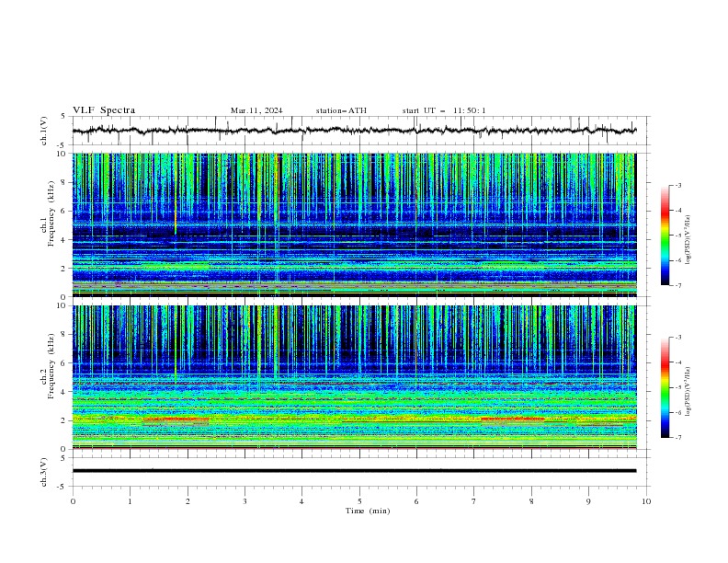
Task: Click the ch.1 voltage waveform trace
Action: coord(354,131)
